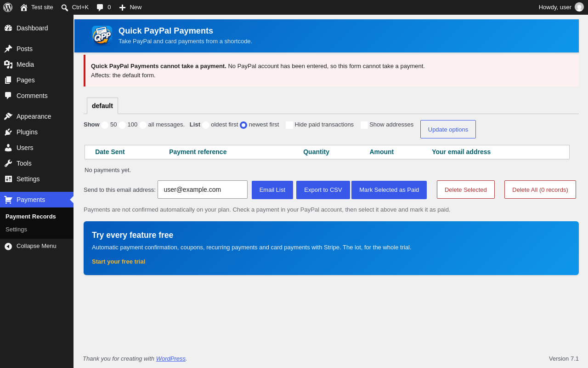Select the oldest first radio button

point(206,125)
